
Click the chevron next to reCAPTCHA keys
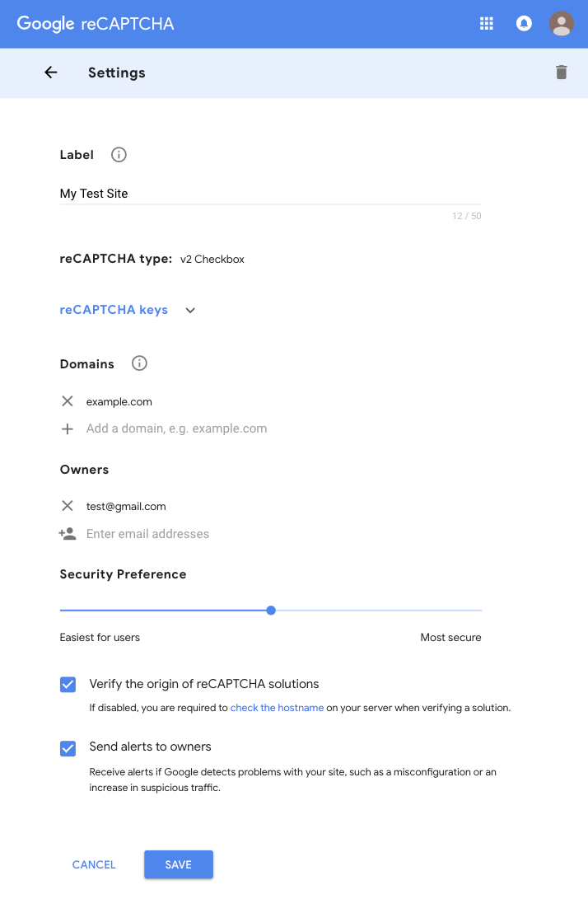point(190,311)
